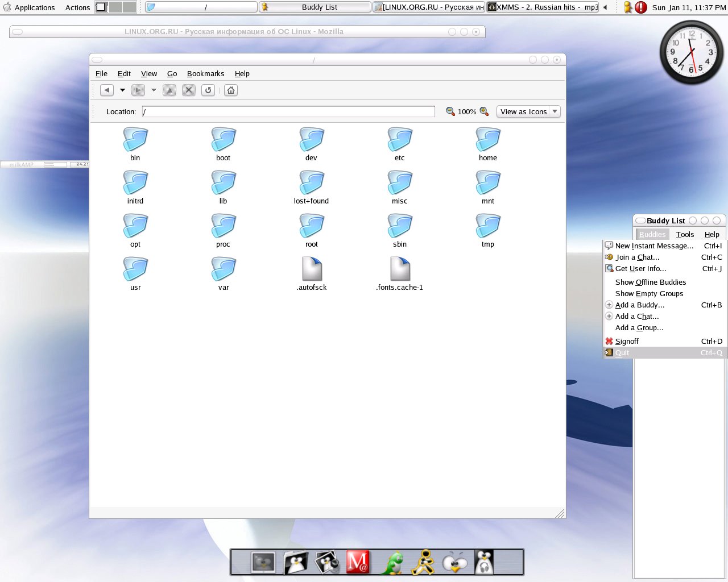This screenshot has width=728, height=582.
Task: Zoom in using the magnifier plus icon
Action: (x=484, y=111)
